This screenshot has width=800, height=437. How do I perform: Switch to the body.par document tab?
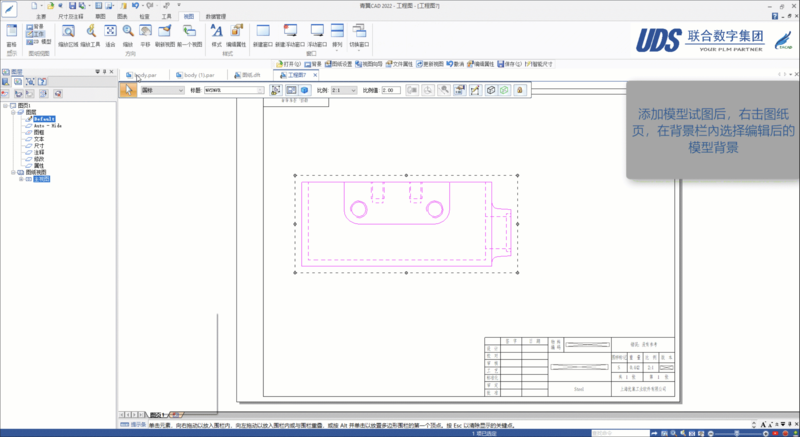point(145,75)
